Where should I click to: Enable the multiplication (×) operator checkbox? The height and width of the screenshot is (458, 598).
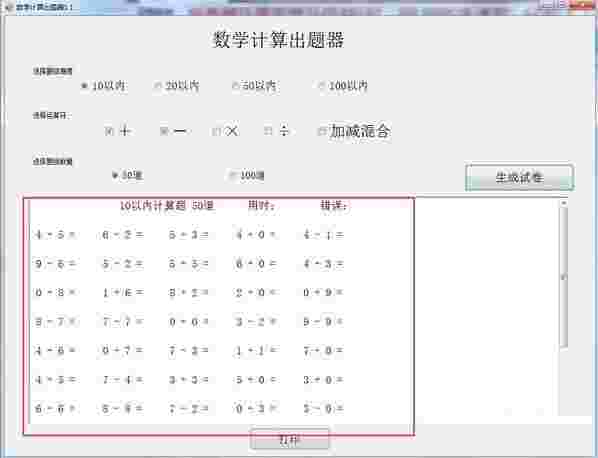(225, 131)
